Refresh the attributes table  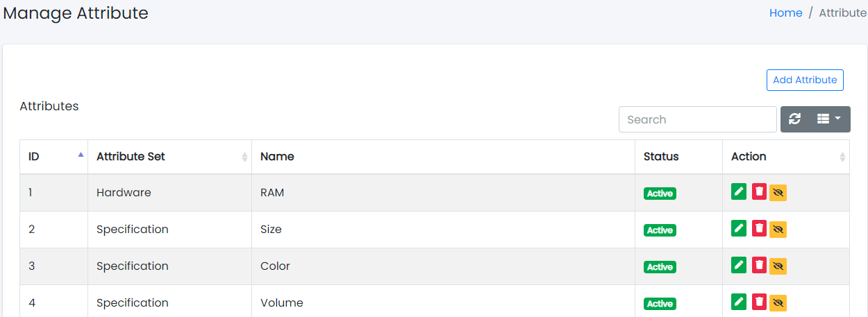click(795, 119)
